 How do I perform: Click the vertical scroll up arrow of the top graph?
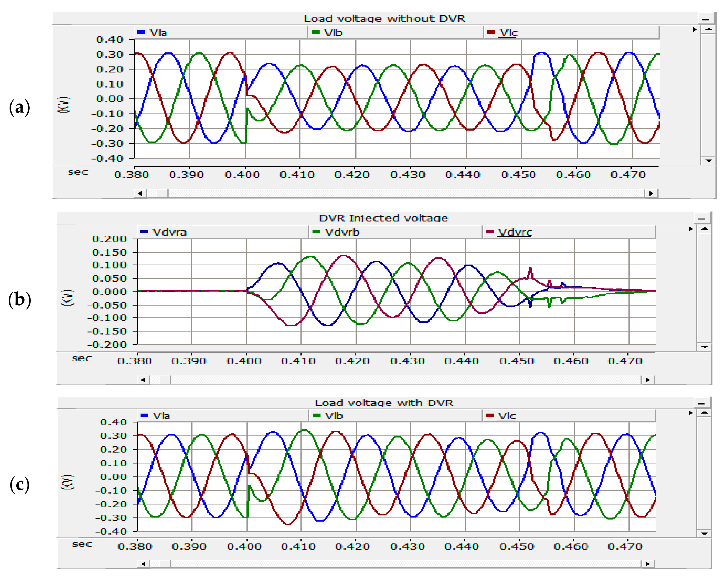pyautogui.click(x=708, y=30)
